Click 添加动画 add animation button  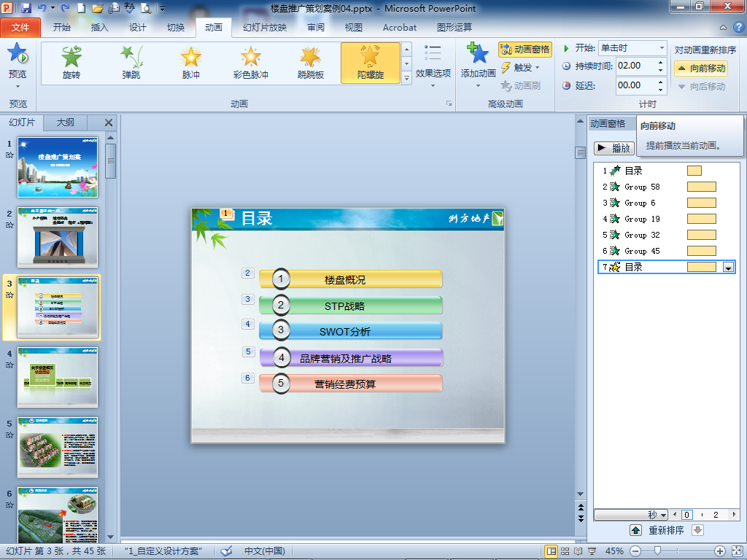pos(479,66)
